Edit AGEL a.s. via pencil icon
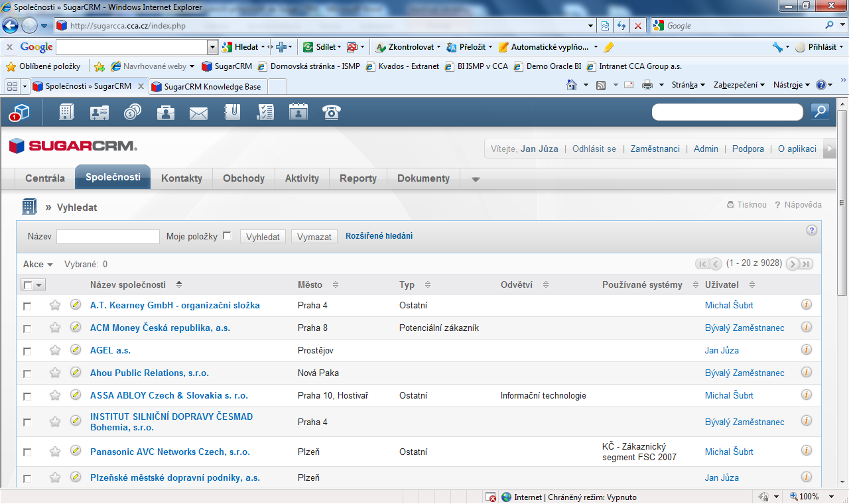The width and height of the screenshot is (849, 504). [76, 349]
